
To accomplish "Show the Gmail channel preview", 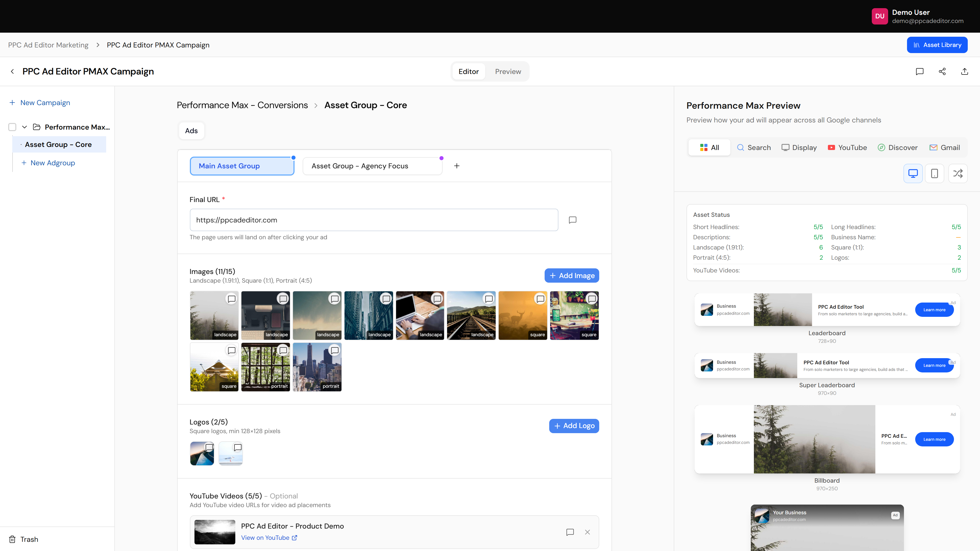I will (945, 147).
